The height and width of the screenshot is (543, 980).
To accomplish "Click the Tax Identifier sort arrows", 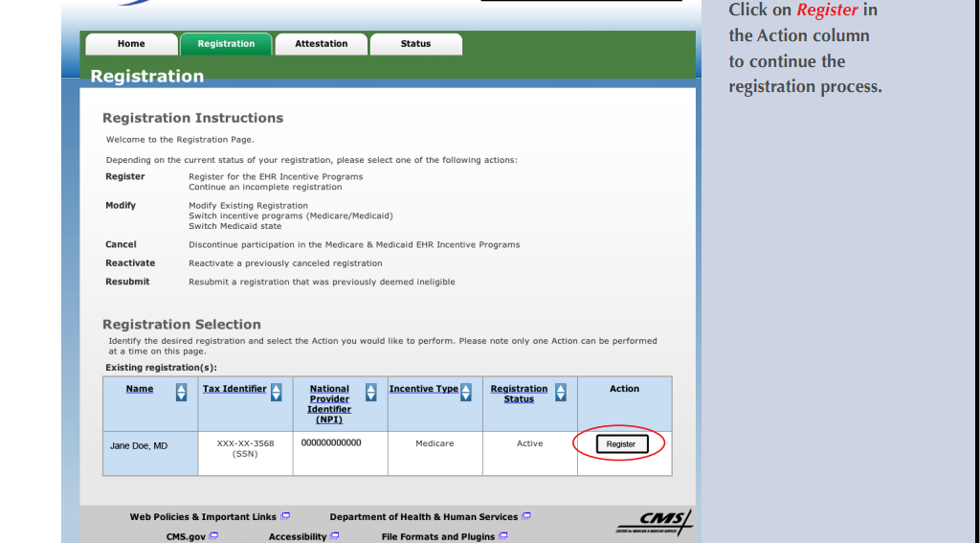I will (277, 392).
